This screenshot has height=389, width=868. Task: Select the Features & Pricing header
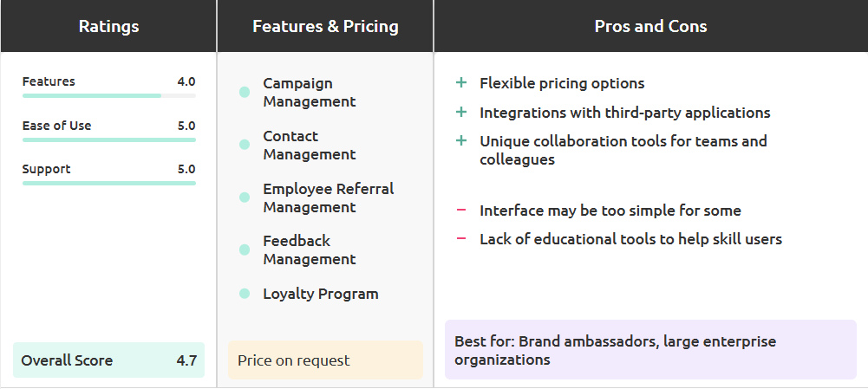(x=325, y=26)
